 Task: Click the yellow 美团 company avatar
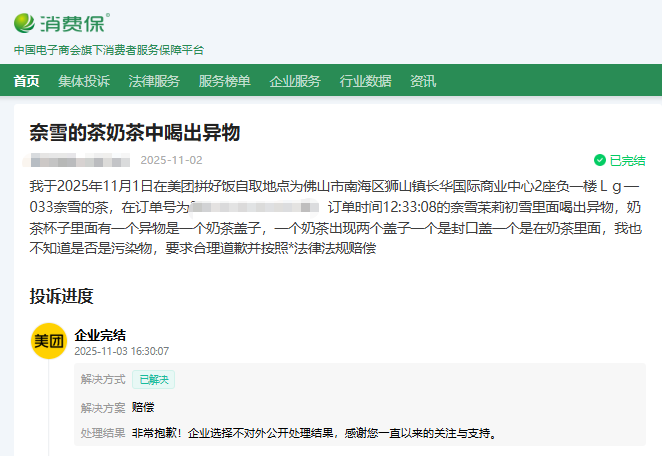pos(48,342)
